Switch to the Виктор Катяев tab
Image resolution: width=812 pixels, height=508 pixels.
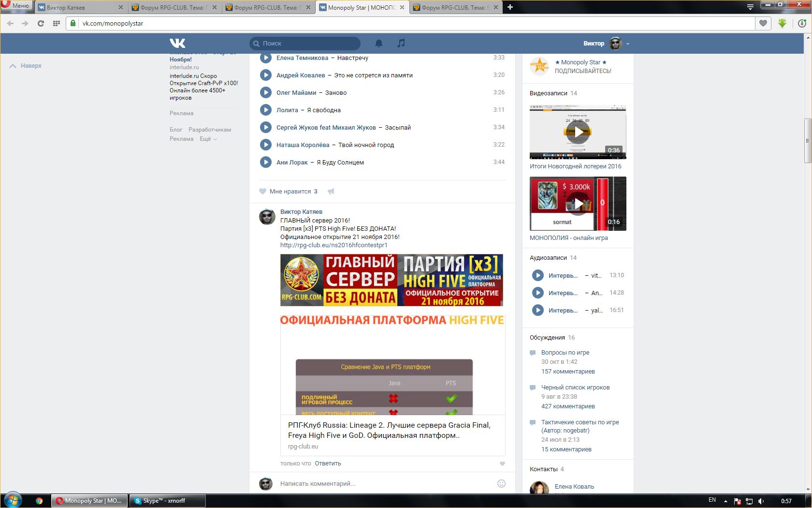(80, 7)
